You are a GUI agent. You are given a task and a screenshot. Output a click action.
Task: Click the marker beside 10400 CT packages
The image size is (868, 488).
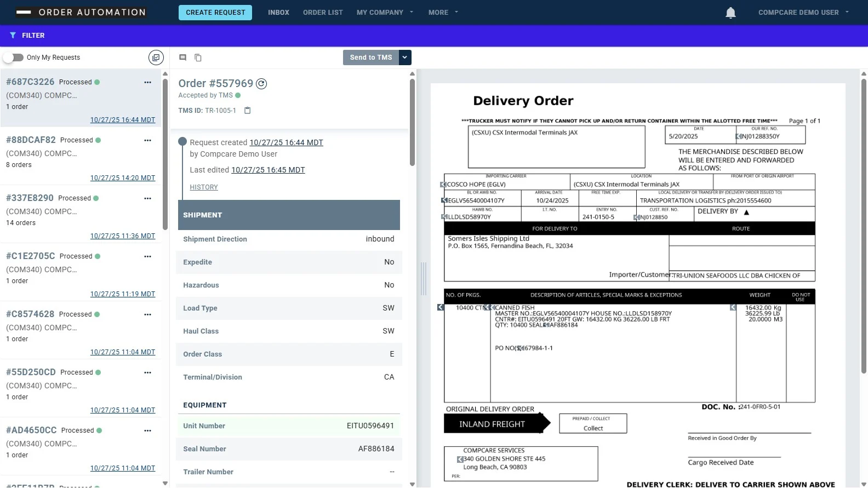click(x=441, y=307)
